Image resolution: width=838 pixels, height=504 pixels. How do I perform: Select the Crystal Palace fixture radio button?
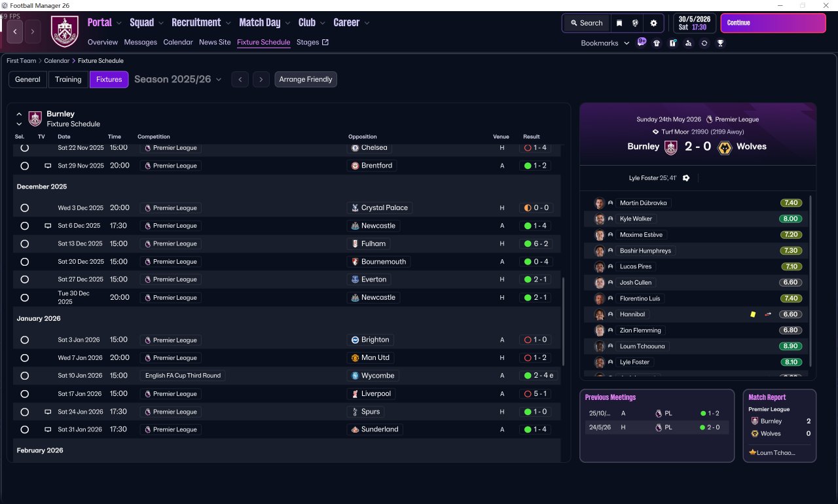tap(24, 208)
